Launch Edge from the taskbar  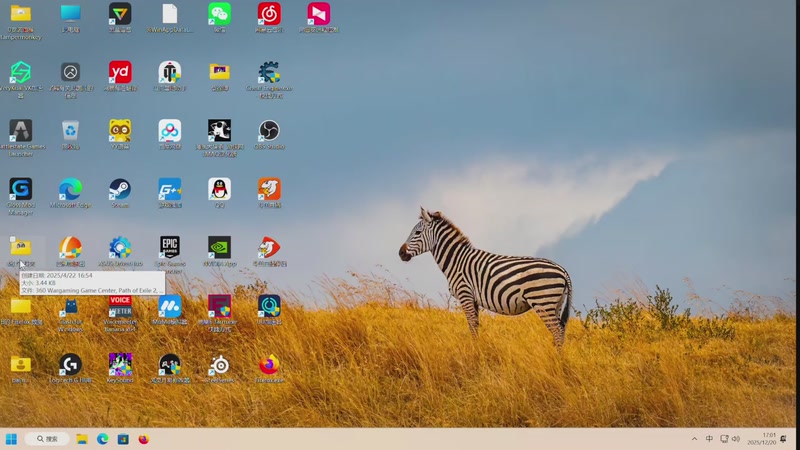pyautogui.click(x=103, y=439)
